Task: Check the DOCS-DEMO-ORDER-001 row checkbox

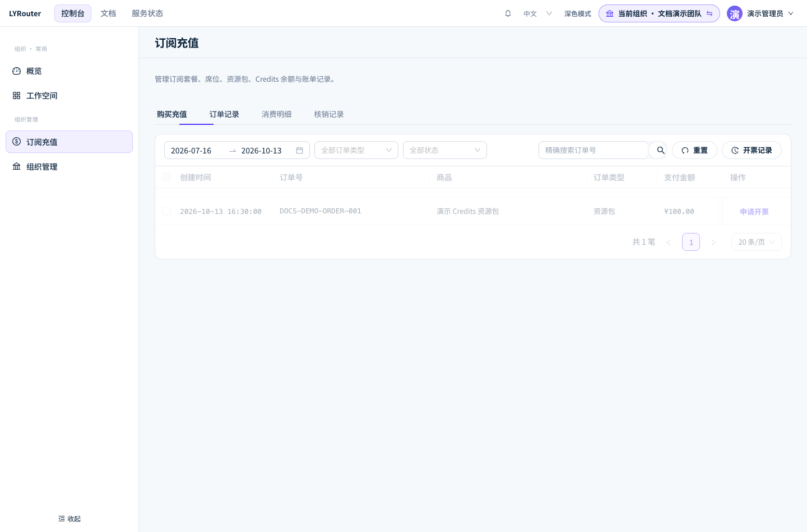Action: click(166, 211)
